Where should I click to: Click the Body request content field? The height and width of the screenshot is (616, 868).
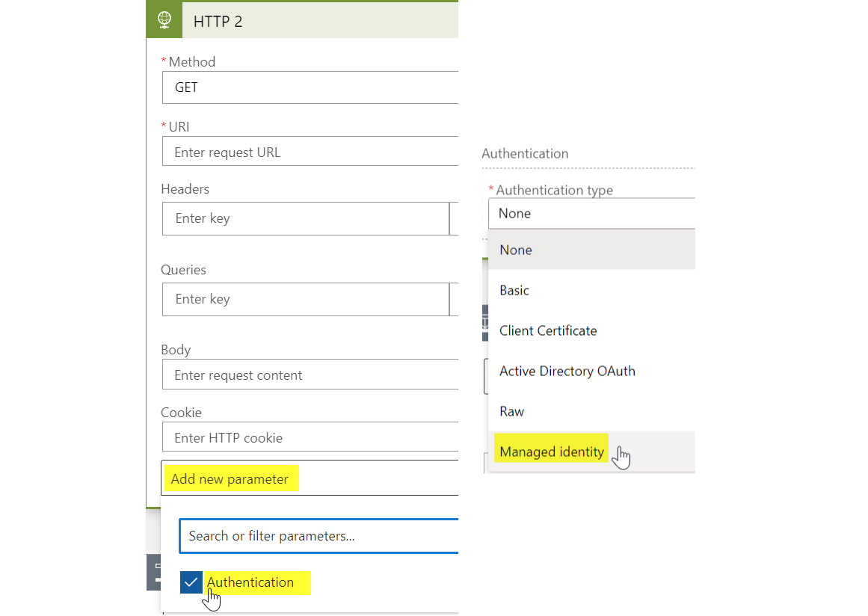coord(310,375)
